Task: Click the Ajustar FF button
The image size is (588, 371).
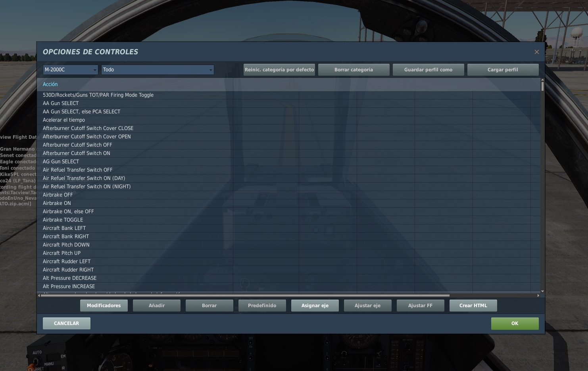Action: click(x=421, y=306)
